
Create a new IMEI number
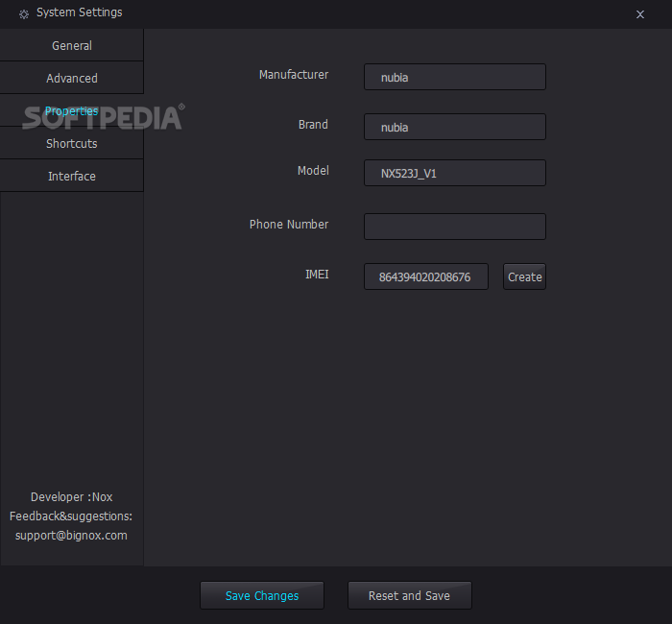(x=524, y=276)
